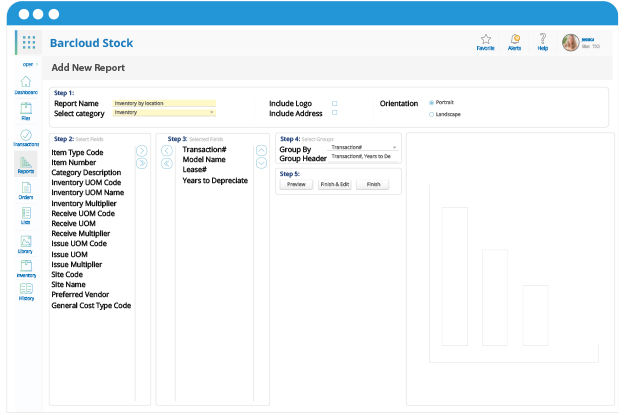Click the user profile avatar
Screen dimensions: 626x415
(x=571, y=42)
